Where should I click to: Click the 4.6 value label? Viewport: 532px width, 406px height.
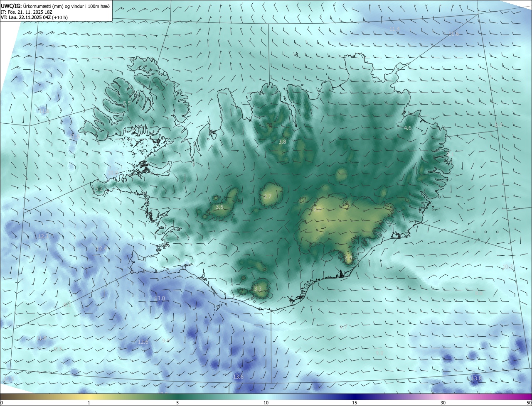[408, 128]
